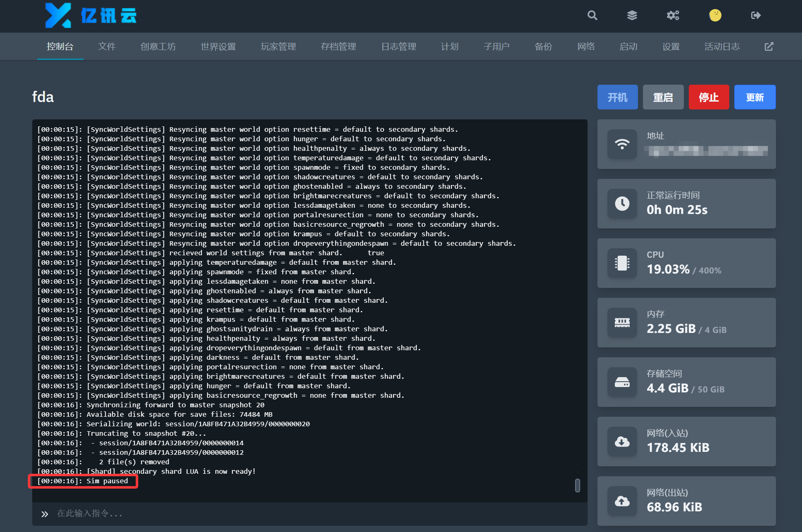The image size is (802, 532).
Task: Click log line '2 file(s) removed'
Action: tap(103, 462)
